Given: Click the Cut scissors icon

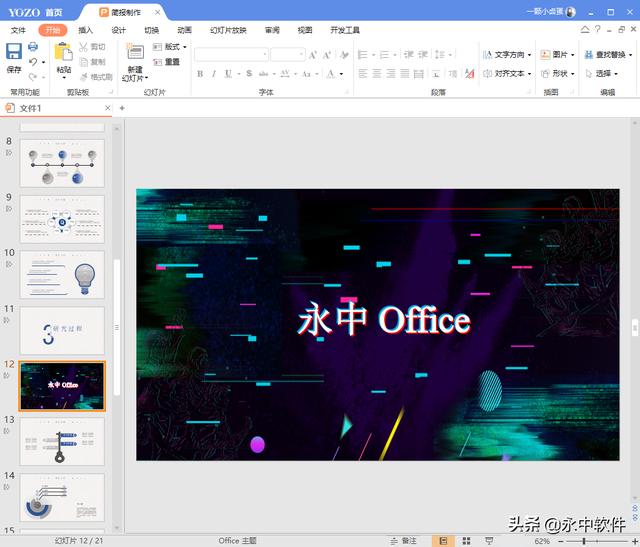Looking at the screenshot, I should coord(83,47).
